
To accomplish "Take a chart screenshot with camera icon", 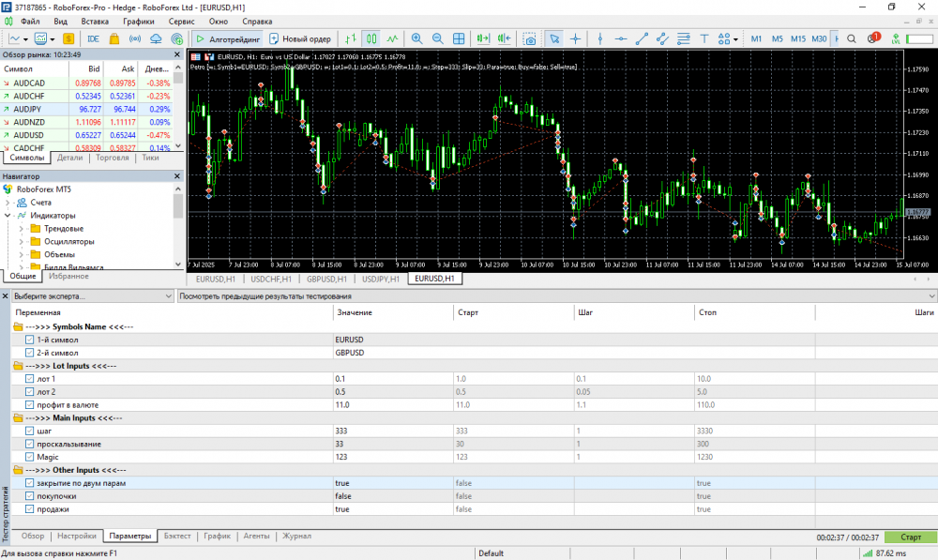I will click(x=530, y=38).
